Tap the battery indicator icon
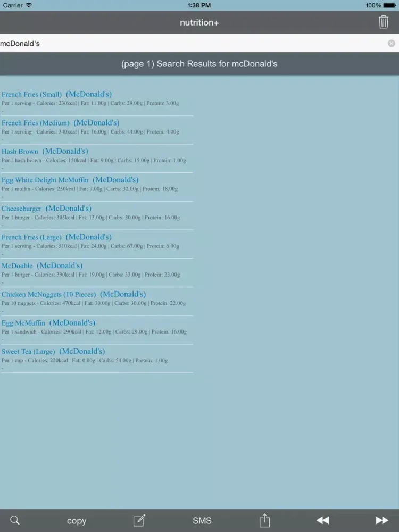The image size is (399, 532). 389,5
